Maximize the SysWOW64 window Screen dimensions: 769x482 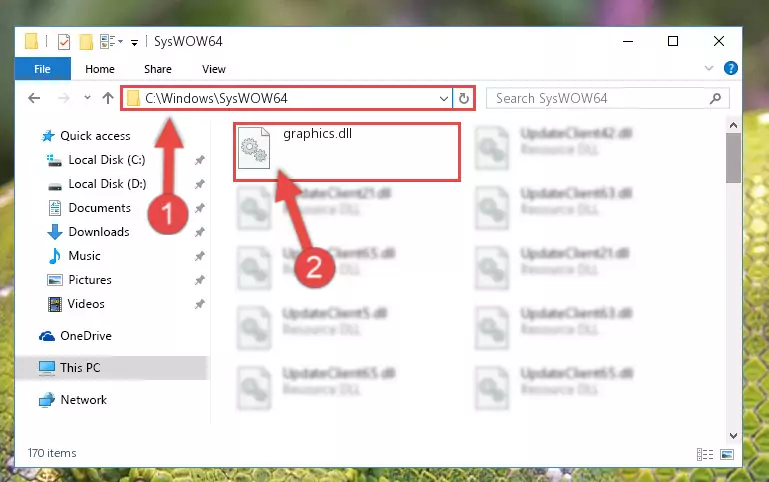click(673, 41)
